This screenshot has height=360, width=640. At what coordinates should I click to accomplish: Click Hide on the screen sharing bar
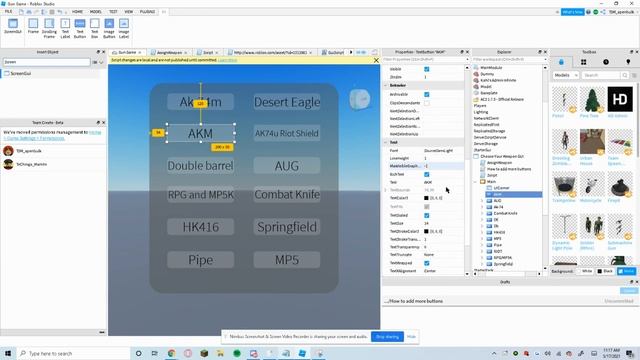(x=411, y=337)
